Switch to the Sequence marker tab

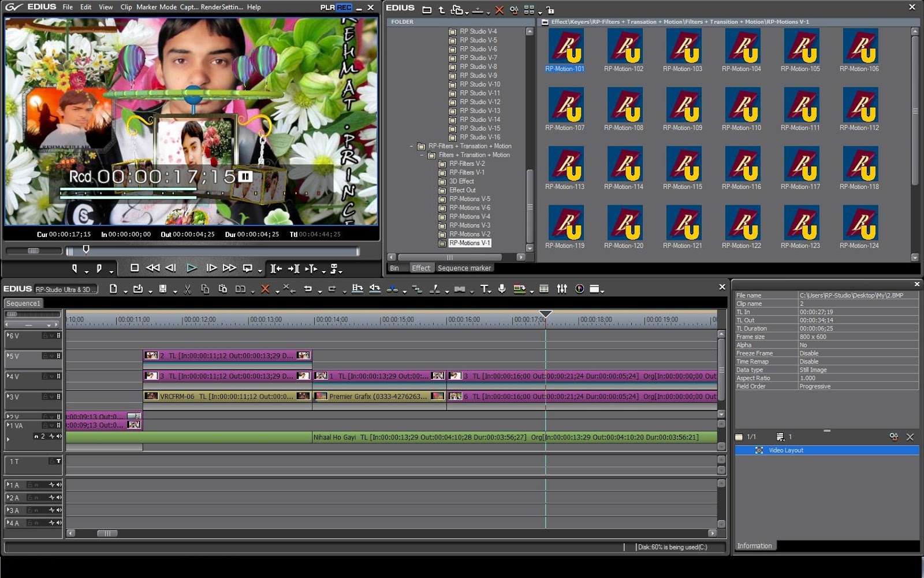[464, 268]
